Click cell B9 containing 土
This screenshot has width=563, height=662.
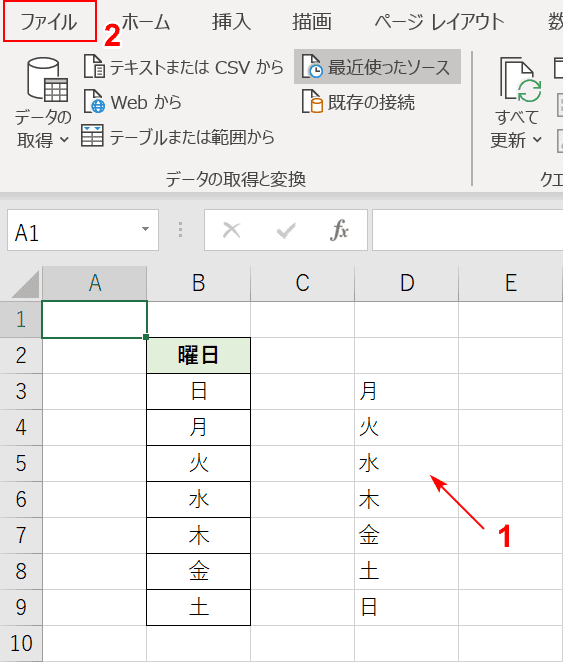198,608
